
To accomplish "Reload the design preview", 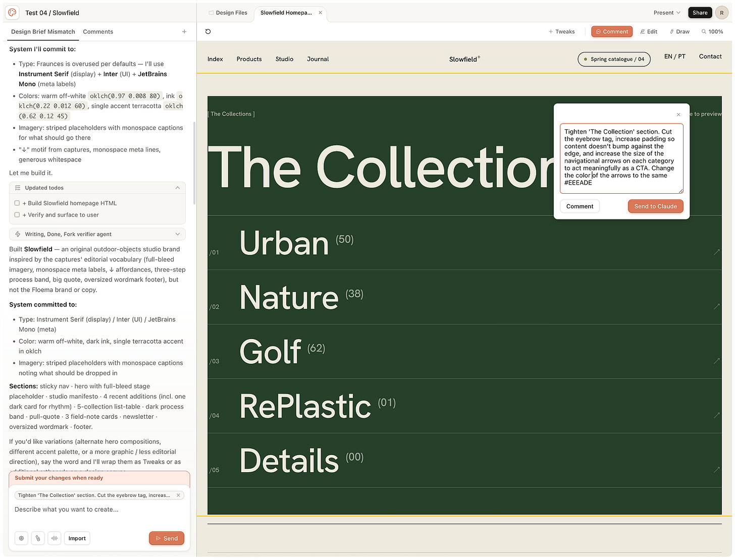I will pyautogui.click(x=208, y=32).
